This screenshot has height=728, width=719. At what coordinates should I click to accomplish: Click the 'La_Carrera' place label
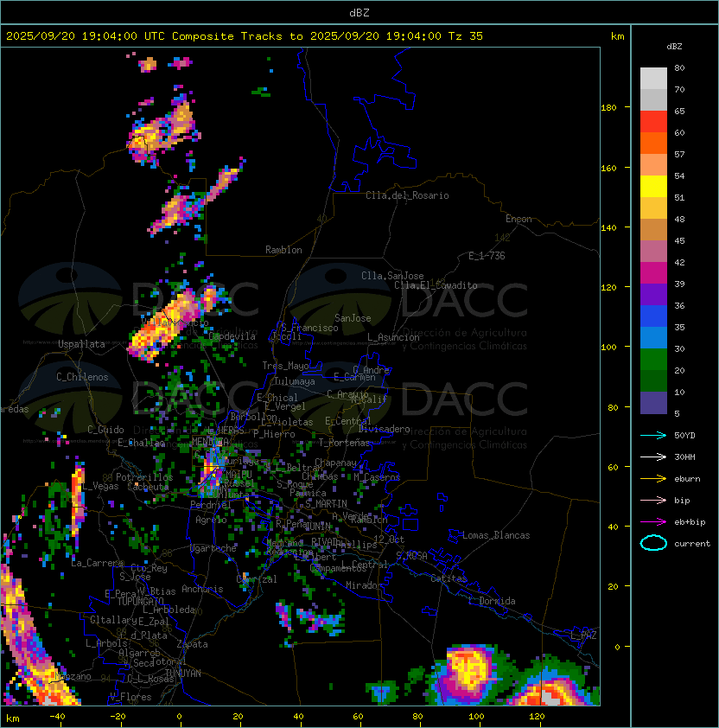(x=97, y=563)
